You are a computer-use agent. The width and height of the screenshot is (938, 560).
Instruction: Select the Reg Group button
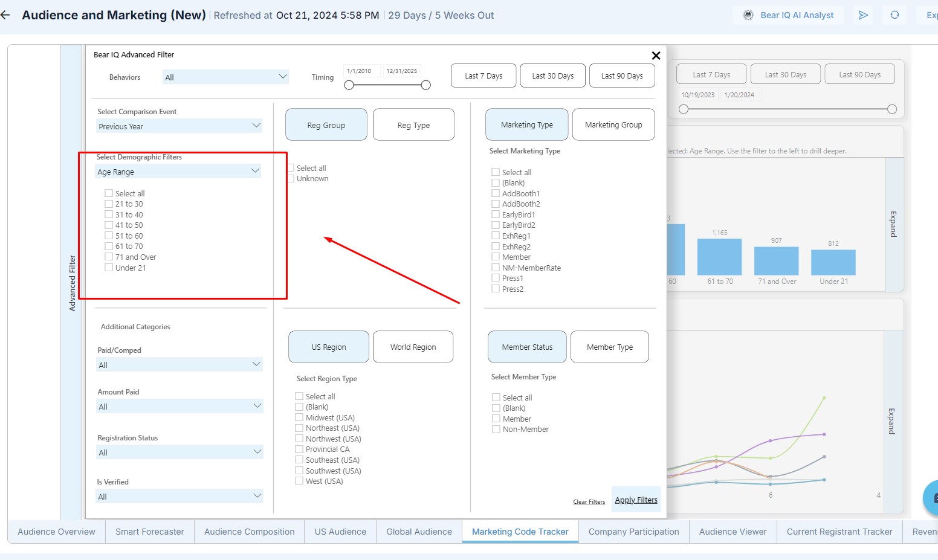[326, 124]
